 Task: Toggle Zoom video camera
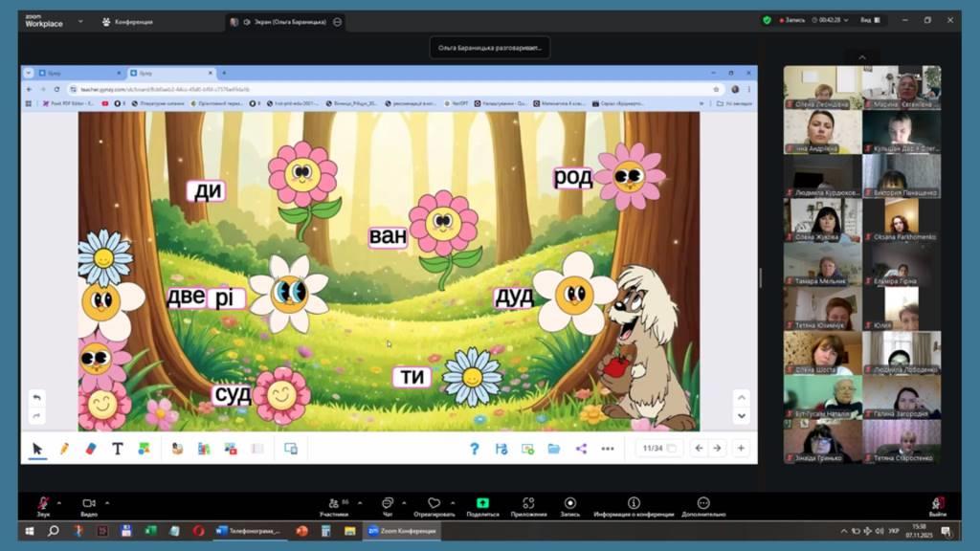click(x=89, y=503)
